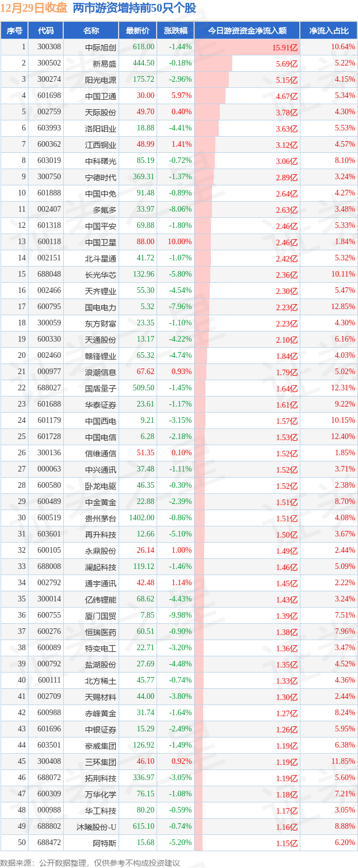This screenshot has height=868, width=358.
Task: Click the 126.92 price of 豪威集团
Action: [144, 745]
